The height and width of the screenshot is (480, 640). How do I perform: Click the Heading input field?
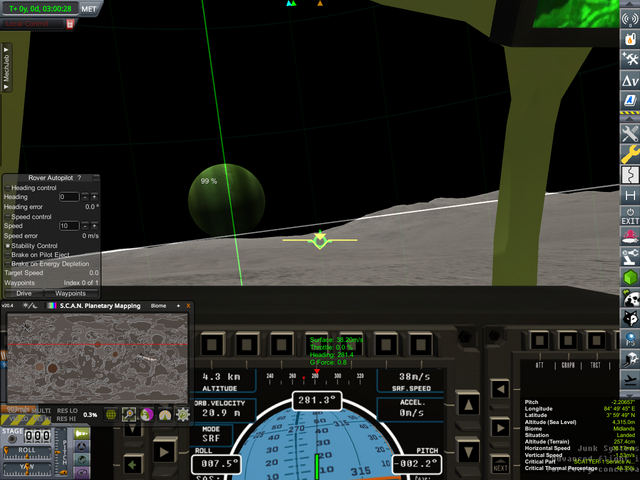(69, 197)
